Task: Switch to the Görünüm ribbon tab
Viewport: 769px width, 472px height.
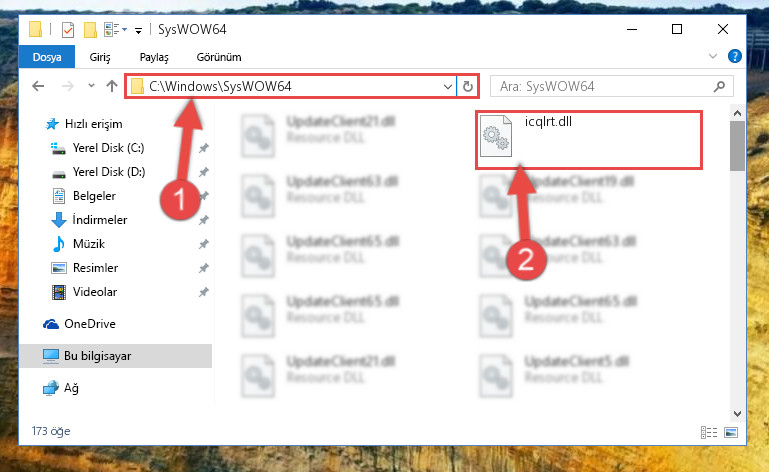Action: point(219,57)
